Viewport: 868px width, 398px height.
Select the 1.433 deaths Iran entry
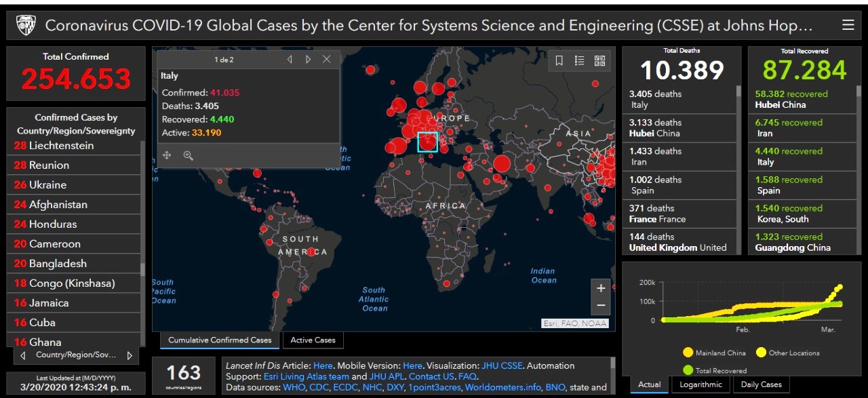point(679,157)
